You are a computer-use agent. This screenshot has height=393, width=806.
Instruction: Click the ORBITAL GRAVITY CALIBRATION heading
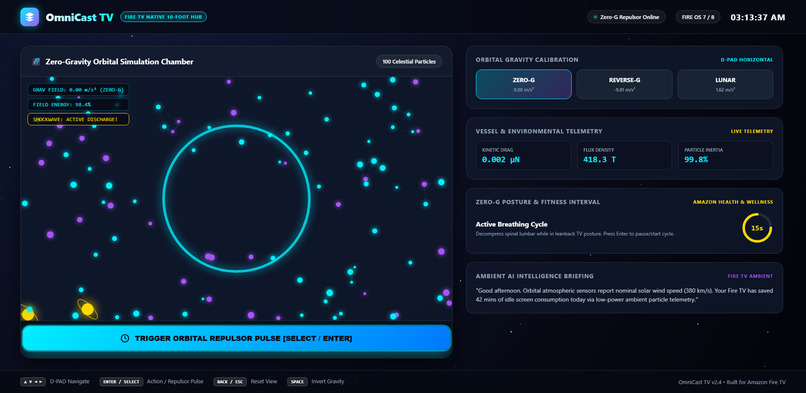point(527,60)
